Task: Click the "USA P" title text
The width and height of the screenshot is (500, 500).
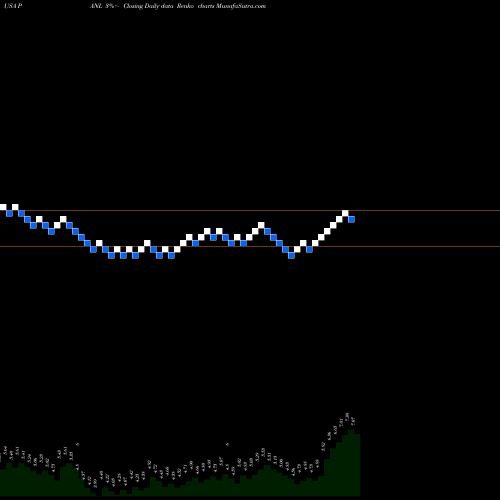Action: (13, 6)
